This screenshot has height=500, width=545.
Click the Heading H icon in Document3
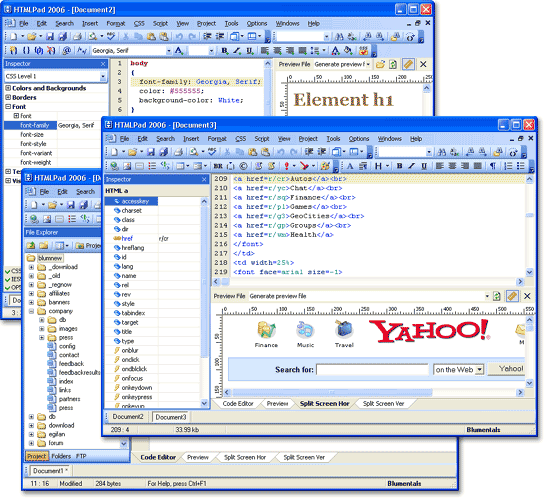click(378, 166)
